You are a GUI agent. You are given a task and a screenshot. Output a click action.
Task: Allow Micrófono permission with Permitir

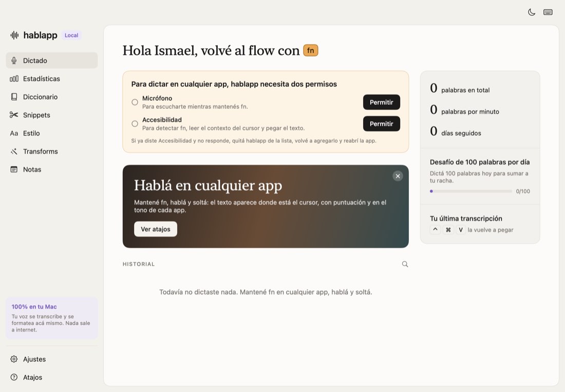(381, 102)
